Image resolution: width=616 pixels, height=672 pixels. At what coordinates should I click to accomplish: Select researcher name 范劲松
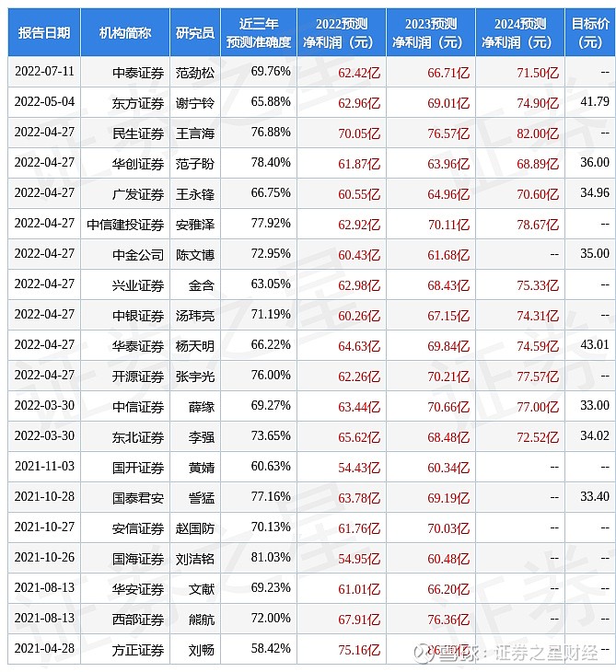pos(195,73)
